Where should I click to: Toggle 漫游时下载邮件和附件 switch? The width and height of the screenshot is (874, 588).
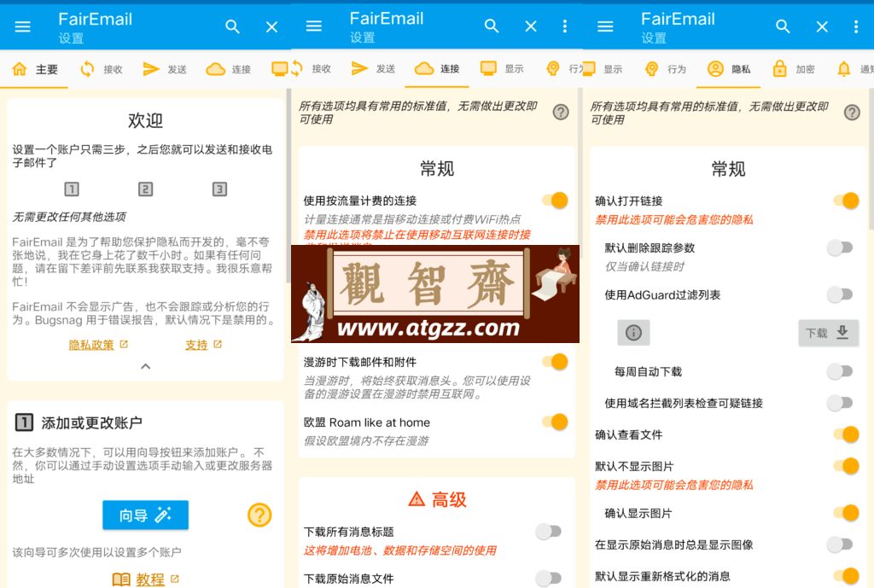(556, 362)
